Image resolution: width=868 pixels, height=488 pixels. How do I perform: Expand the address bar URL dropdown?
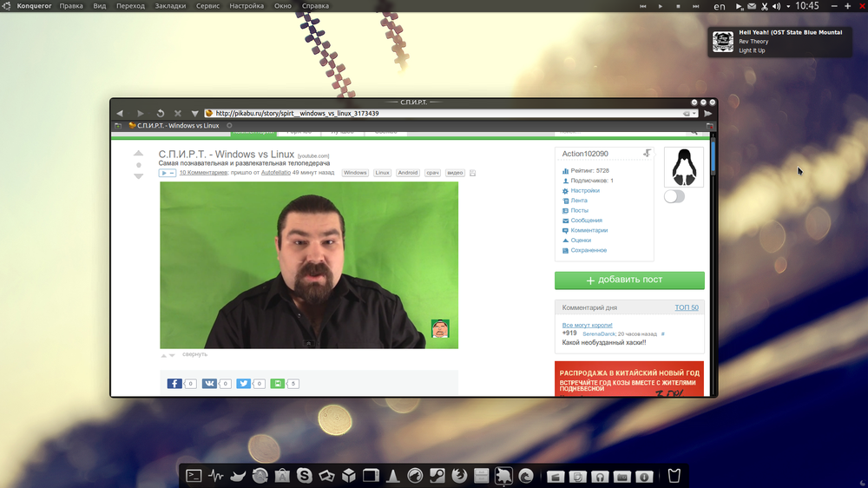[694, 113]
